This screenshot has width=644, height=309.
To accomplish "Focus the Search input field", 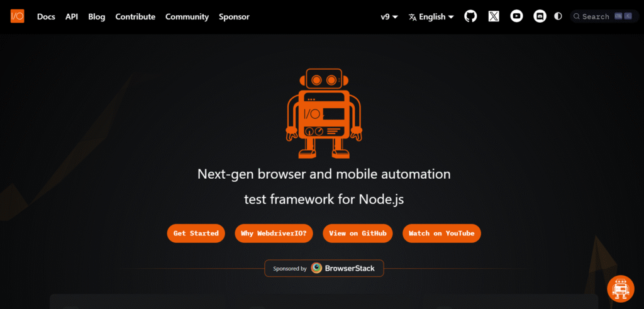I will [604, 16].
